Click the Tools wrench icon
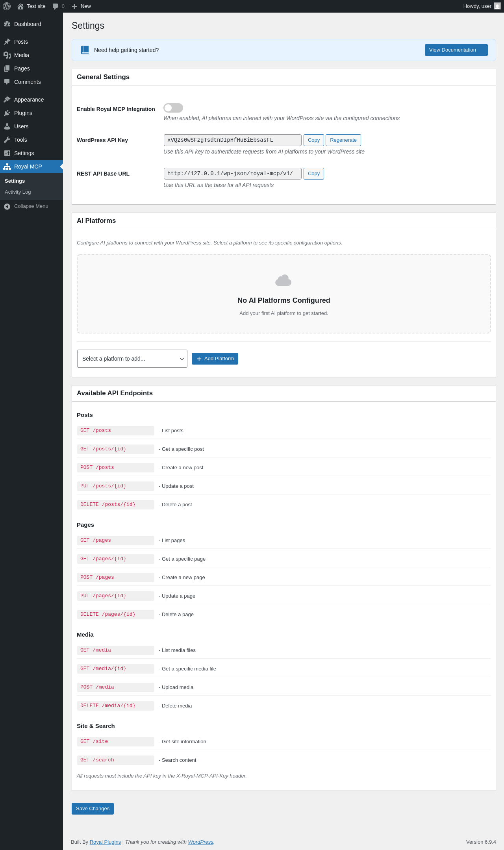The width and height of the screenshot is (504, 850). (x=7, y=140)
